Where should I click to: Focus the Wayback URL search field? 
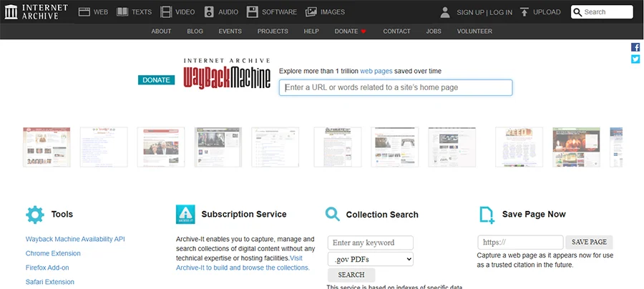(x=396, y=87)
